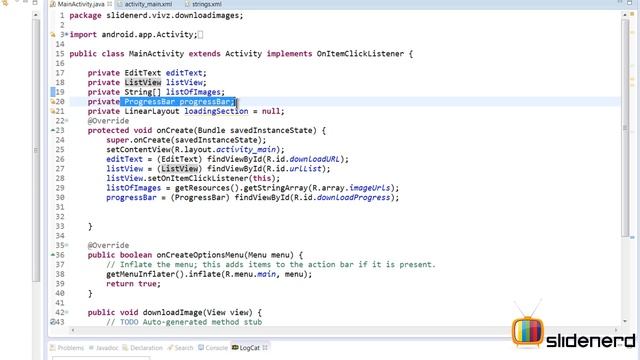Click 'listOfImages' on line 19

(193, 92)
